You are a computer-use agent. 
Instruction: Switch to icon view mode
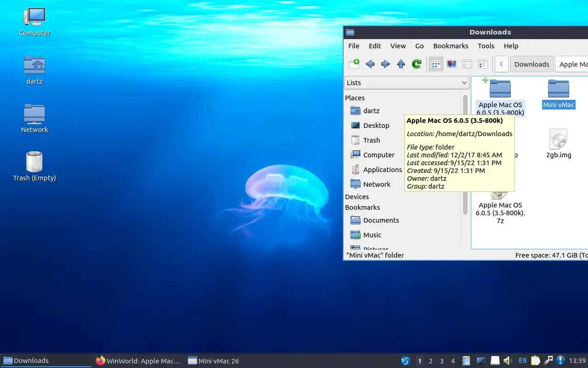pyautogui.click(x=436, y=64)
